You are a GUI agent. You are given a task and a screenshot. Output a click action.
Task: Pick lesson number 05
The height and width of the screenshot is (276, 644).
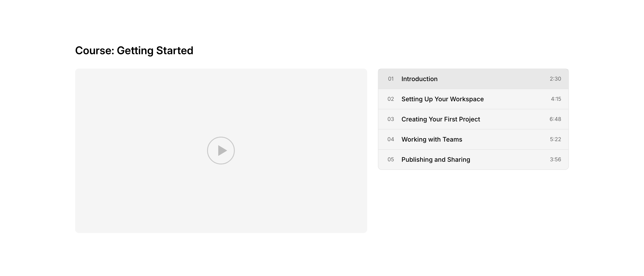[x=391, y=160]
